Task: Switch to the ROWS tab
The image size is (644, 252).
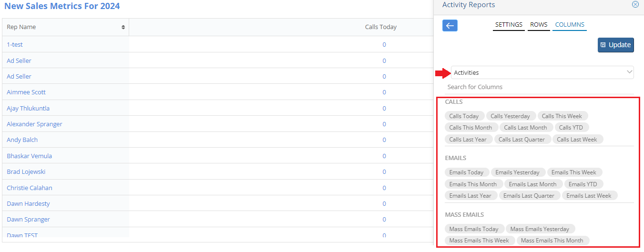Action: pyautogui.click(x=539, y=25)
